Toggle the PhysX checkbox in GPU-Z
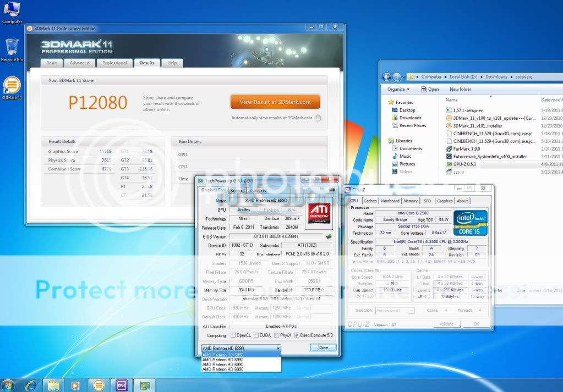Image resolution: width=563 pixels, height=392 pixels. (276, 335)
